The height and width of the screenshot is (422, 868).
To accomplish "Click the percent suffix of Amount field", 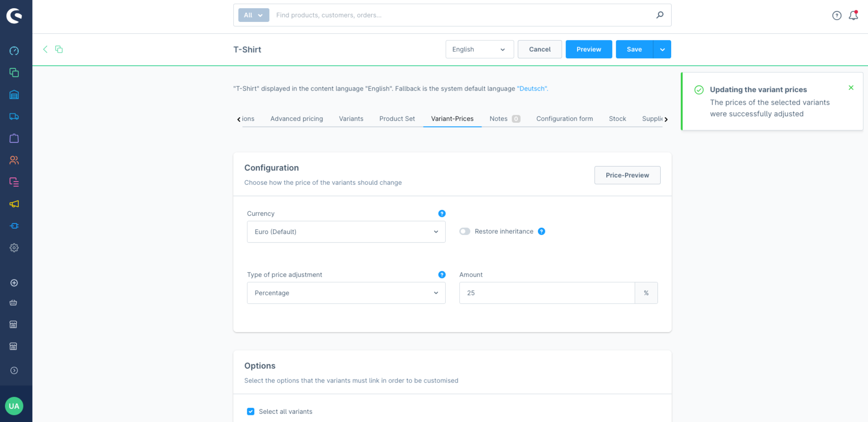I will pyautogui.click(x=646, y=293).
